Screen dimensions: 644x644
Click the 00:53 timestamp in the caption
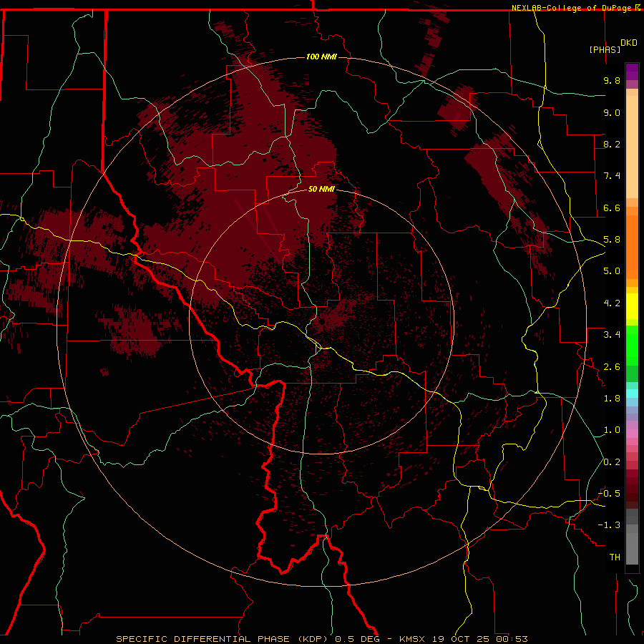[x=512, y=639]
